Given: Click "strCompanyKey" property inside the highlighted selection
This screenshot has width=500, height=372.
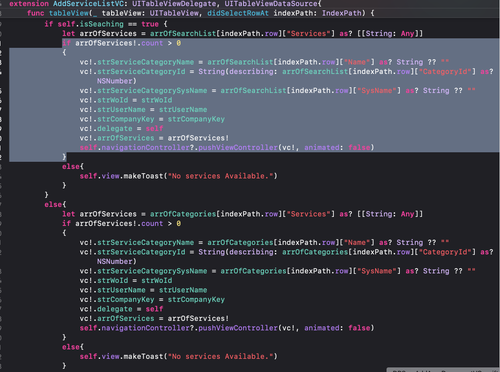Looking at the screenshot, I should [126, 119].
